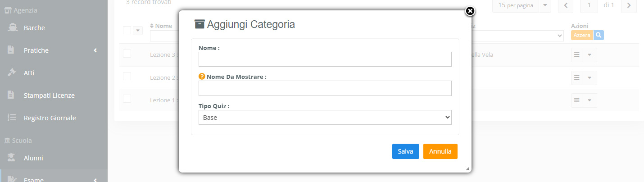Image resolution: width=644 pixels, height=182 pixels.
Task: Open the 15 per pagina dropdown
Action: pyautogui.click(x=522, y=5)
